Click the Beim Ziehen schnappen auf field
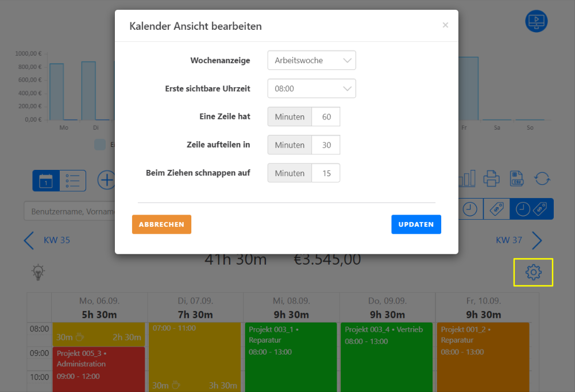Screen dimensions: 575x392 pos(326,173)
